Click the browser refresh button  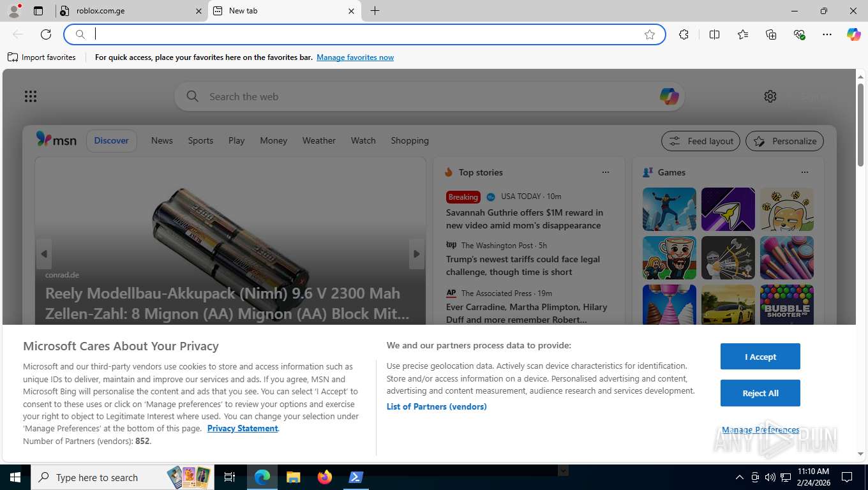click(46, 34)
